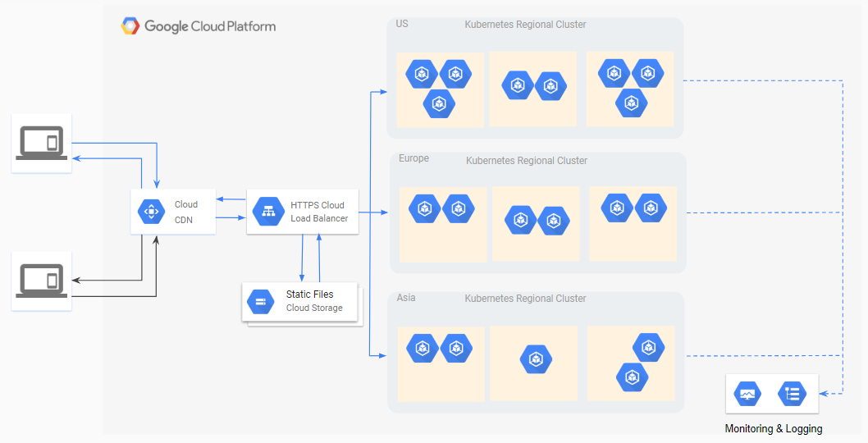The width and height of the screenshot is (868, 443).
Task: Click left pod in Europe cluster's middle zone
Action: coord(521,221)
